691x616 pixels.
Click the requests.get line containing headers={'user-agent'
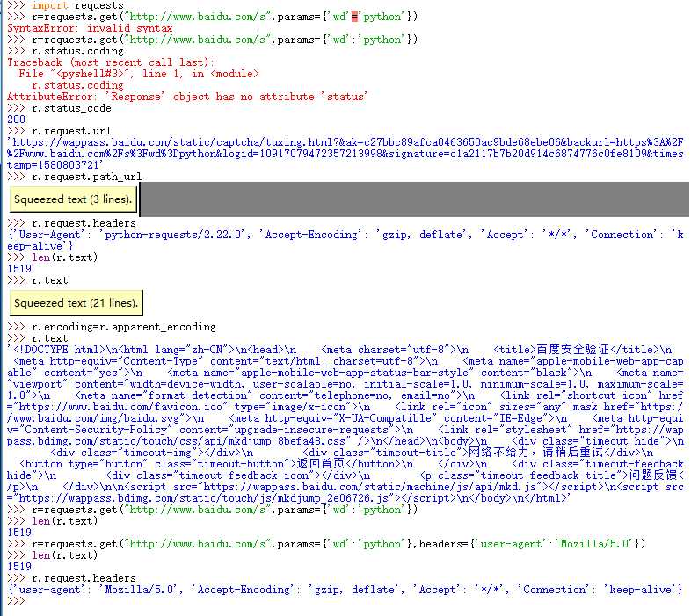pos(338,545)
